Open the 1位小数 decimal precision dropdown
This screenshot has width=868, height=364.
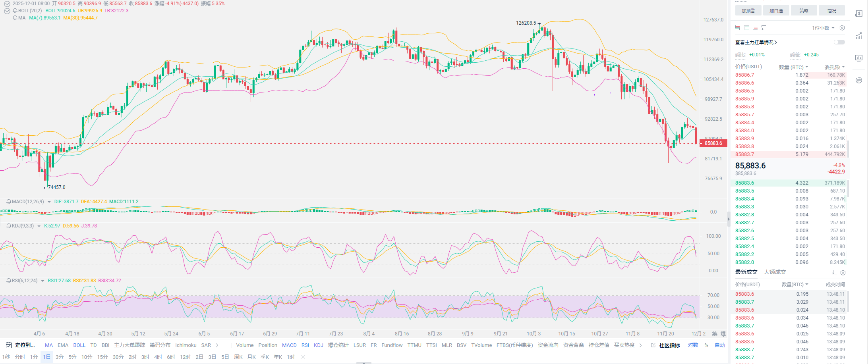tap(823, 28)
